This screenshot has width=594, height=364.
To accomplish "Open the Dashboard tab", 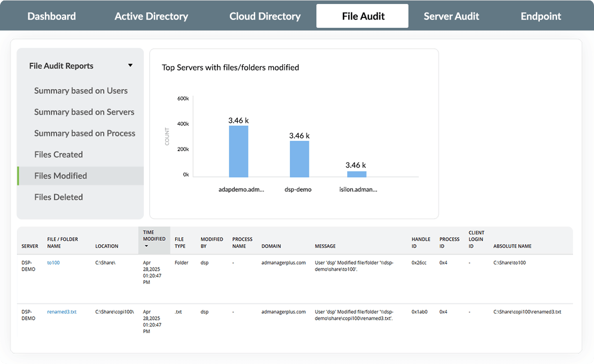I will pos(52,16).
